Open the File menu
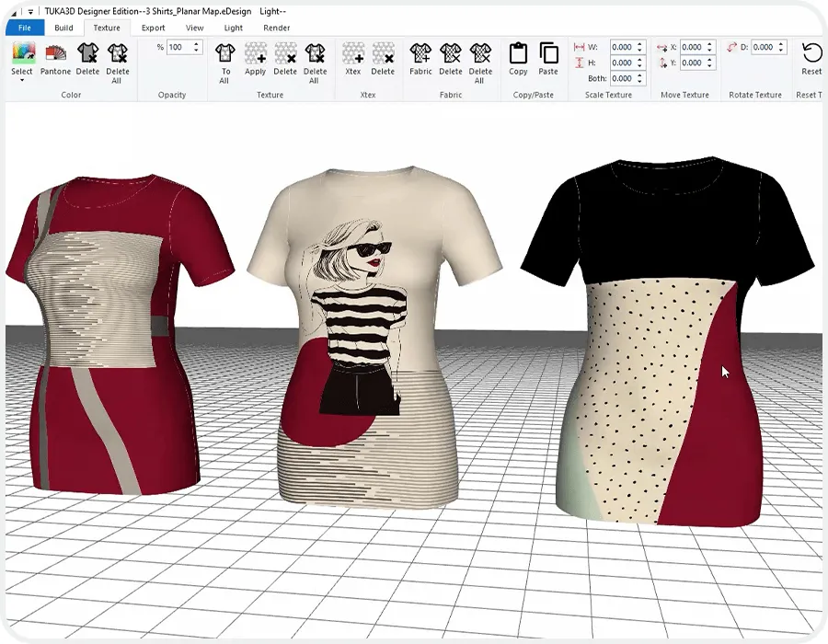Image resolution: width=828 pixels, height=644 pixels. [x=24, y=28]
